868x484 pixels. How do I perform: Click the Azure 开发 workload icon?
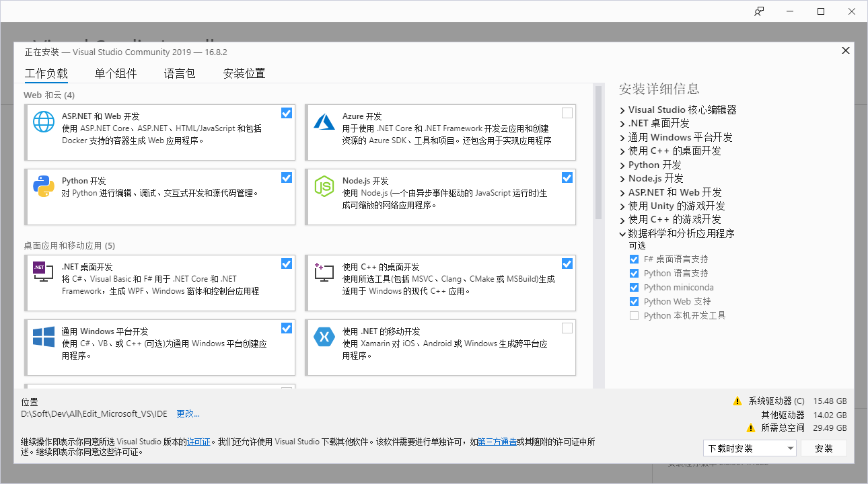(324, 122)
